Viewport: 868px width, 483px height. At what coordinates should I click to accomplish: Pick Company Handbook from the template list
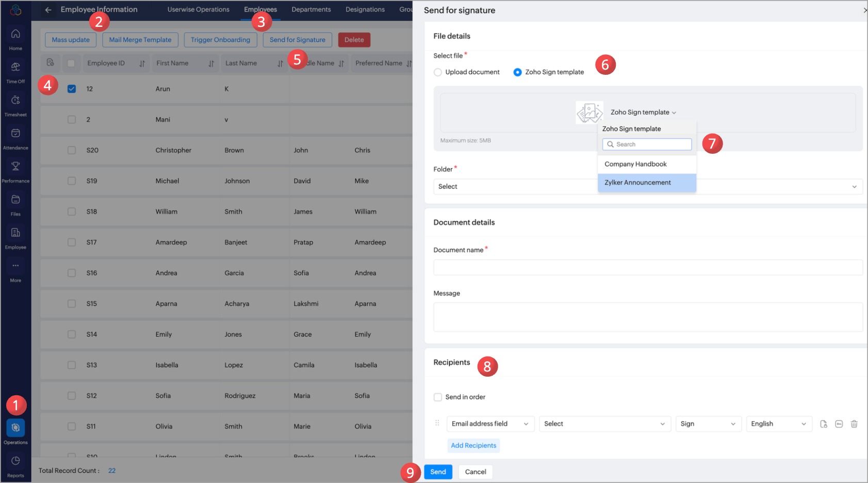click(647, 164)
